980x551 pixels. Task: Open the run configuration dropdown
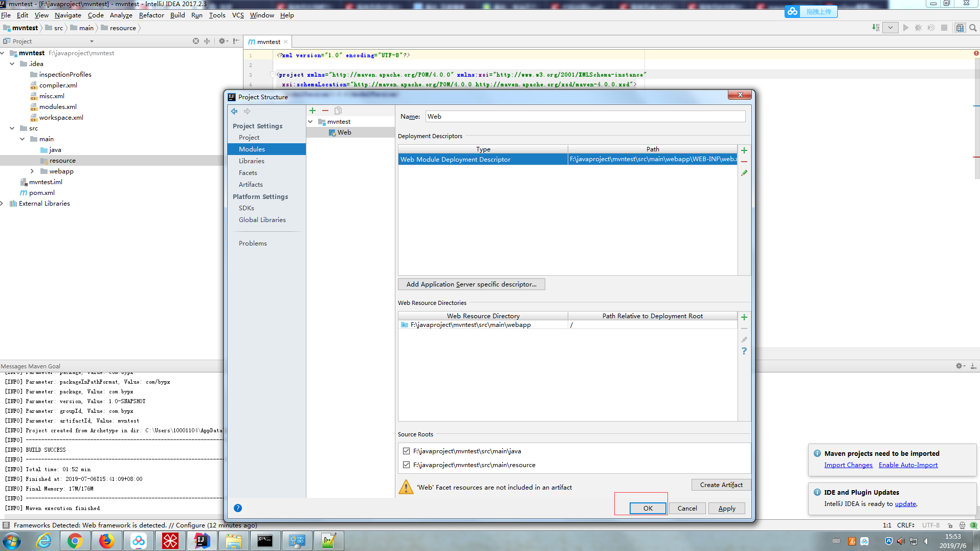coord(890,28)
